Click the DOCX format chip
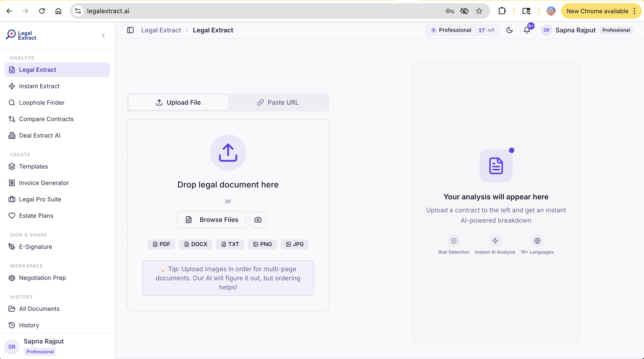 click(196, 244)
